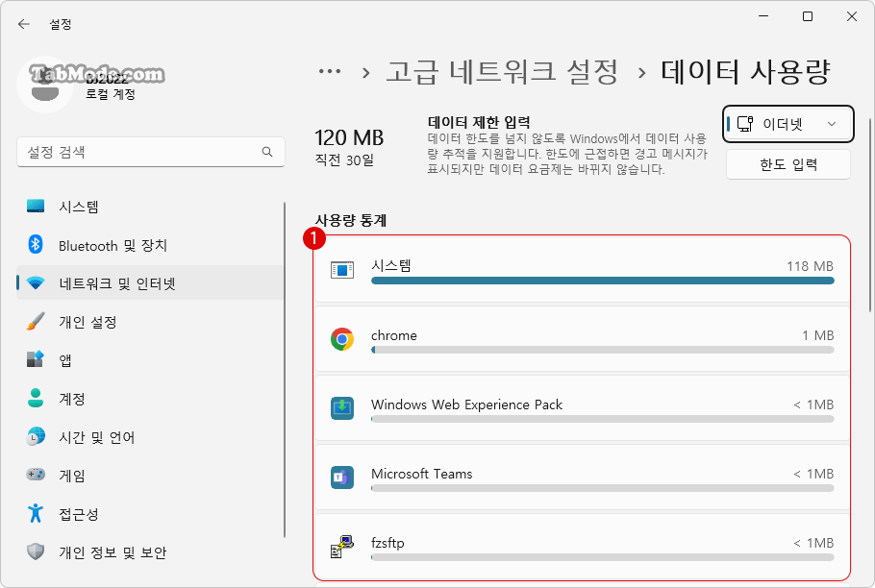Viewport: 875px width, 588px height.
Task: Click 로컬 계정 account label
Action: click(x=110, y=94)
